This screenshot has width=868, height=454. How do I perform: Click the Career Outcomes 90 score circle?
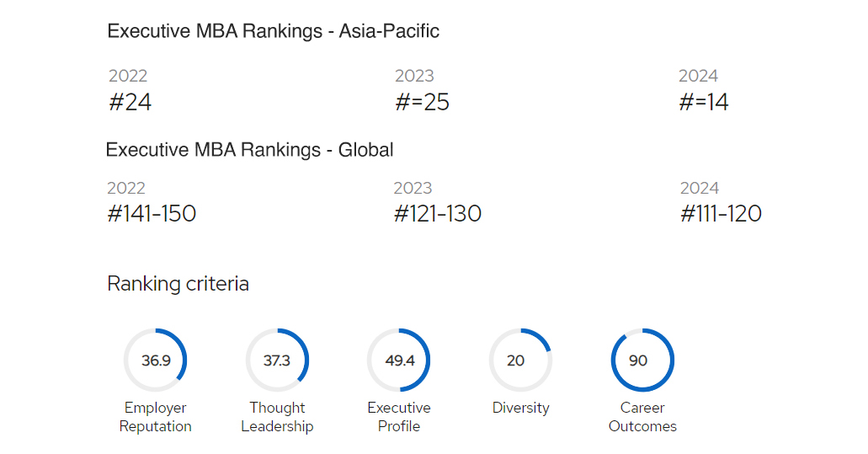click(642, 361)
